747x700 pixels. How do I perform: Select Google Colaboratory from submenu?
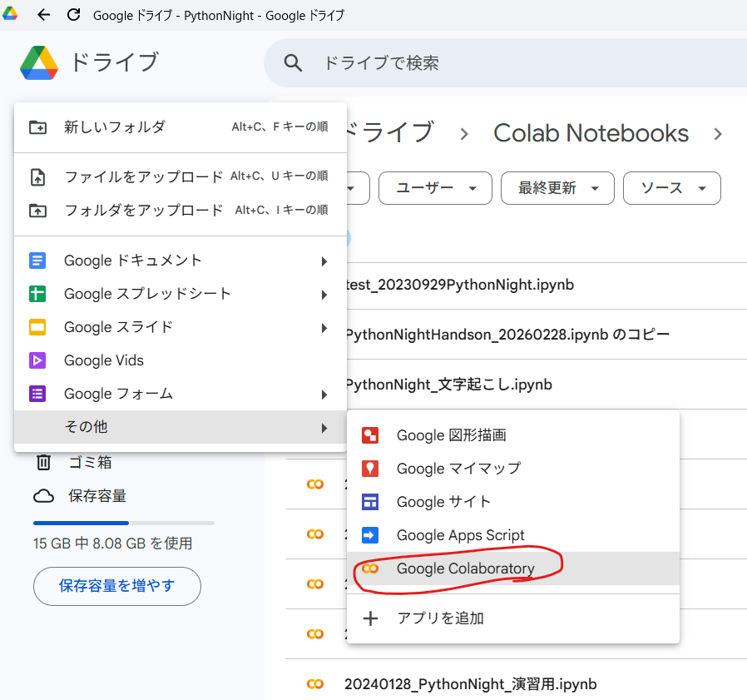click(x=513, y=568)
